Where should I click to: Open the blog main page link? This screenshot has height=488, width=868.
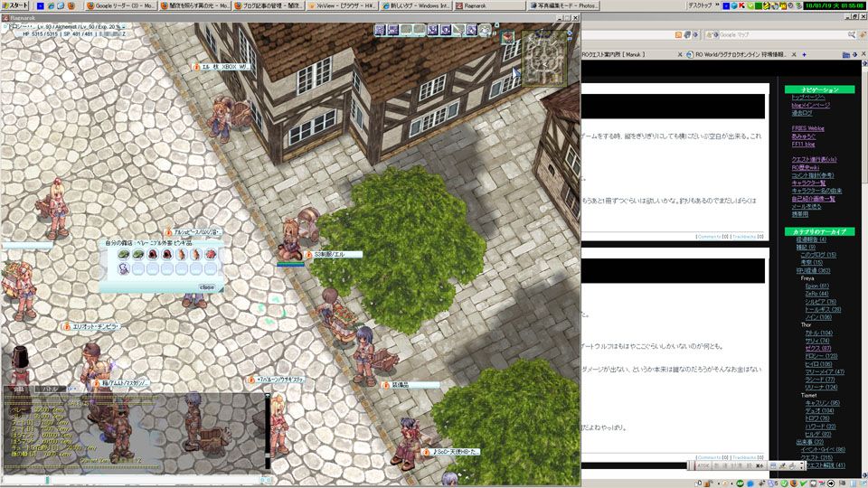point(810,105)
